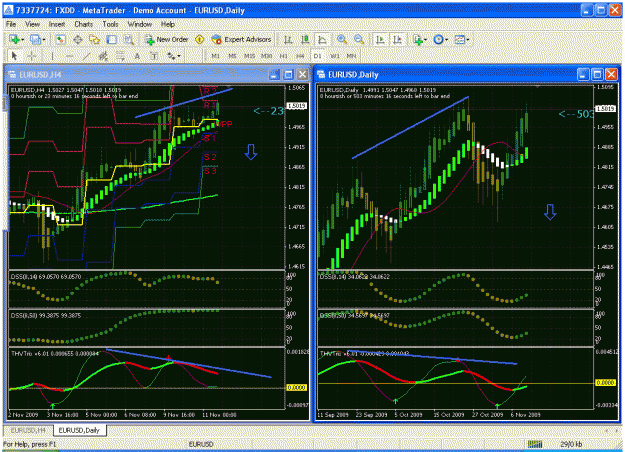
Task: Select the Crosshair tool
Action: [31, 56]
